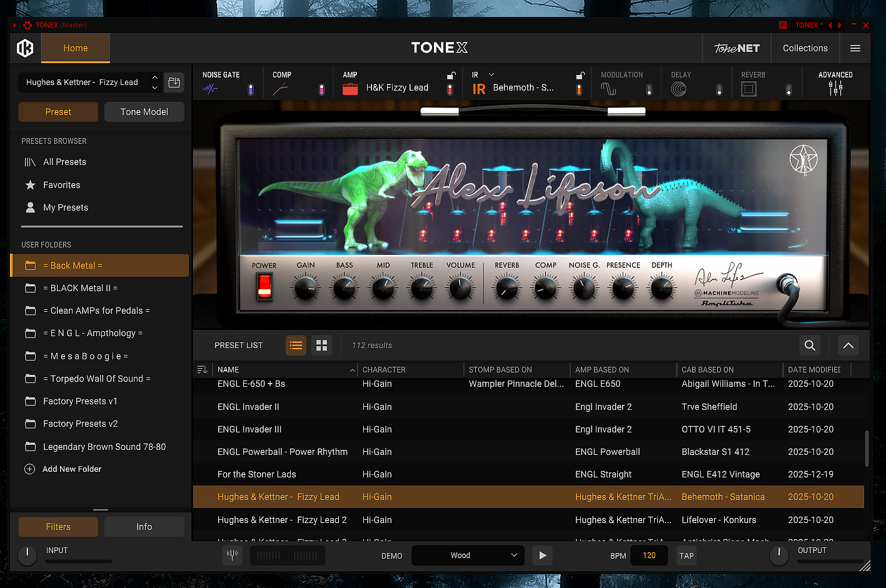Viewport: 886px width, 588px height.
Task: Open the Factory Presets v1 folder
Action: click(100, 401)
